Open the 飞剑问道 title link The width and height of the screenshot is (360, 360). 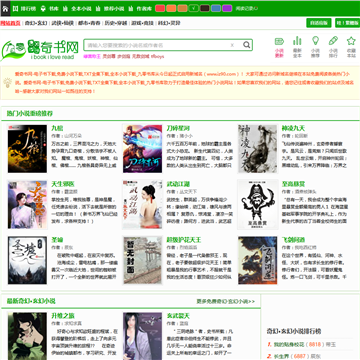pyautogui.click(x=293, y=240)
